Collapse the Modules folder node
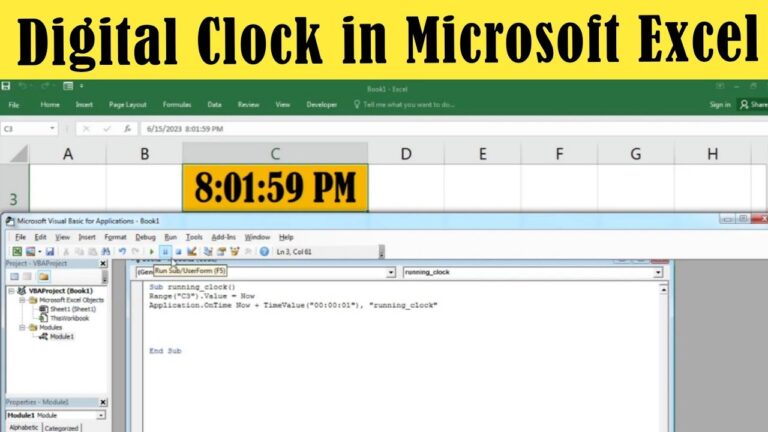Image resolution: width=768 pixels, height=432 pixels. click(22, 327)
